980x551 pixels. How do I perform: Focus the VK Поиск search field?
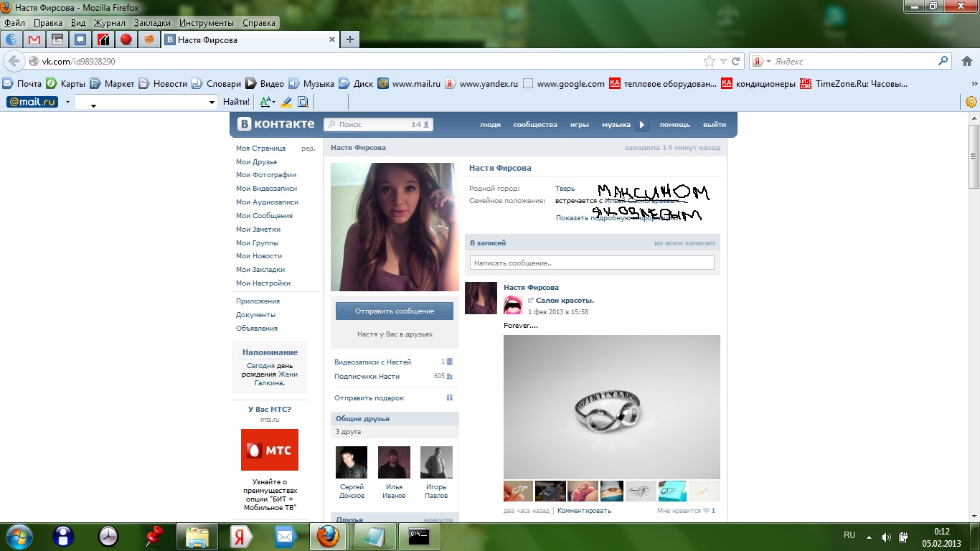click(379, 124)
